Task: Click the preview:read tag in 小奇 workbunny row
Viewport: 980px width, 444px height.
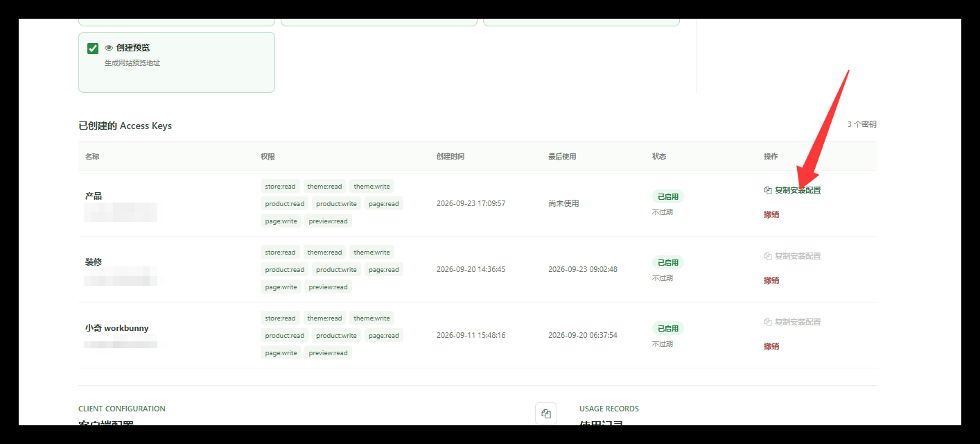Action: (x=328, y=352)
